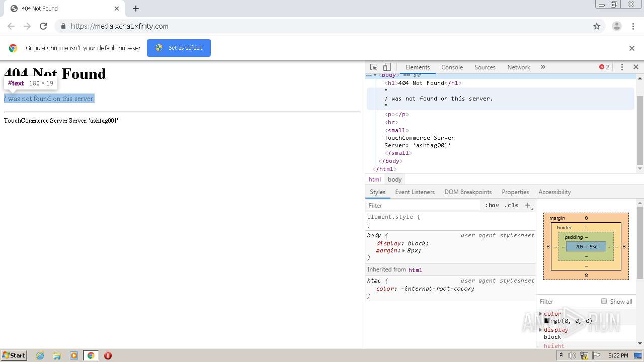Open DevTools customize menu

(622, 67)
